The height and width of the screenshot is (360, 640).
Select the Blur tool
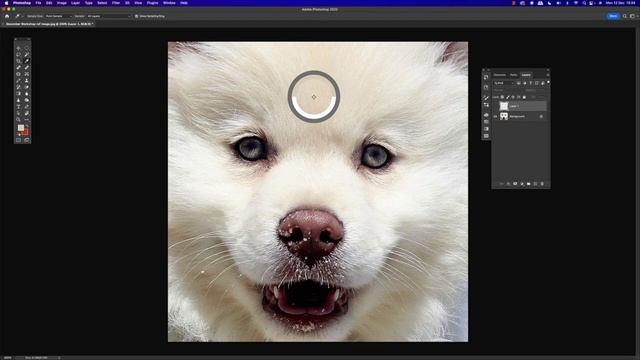(x=27, y=93)
